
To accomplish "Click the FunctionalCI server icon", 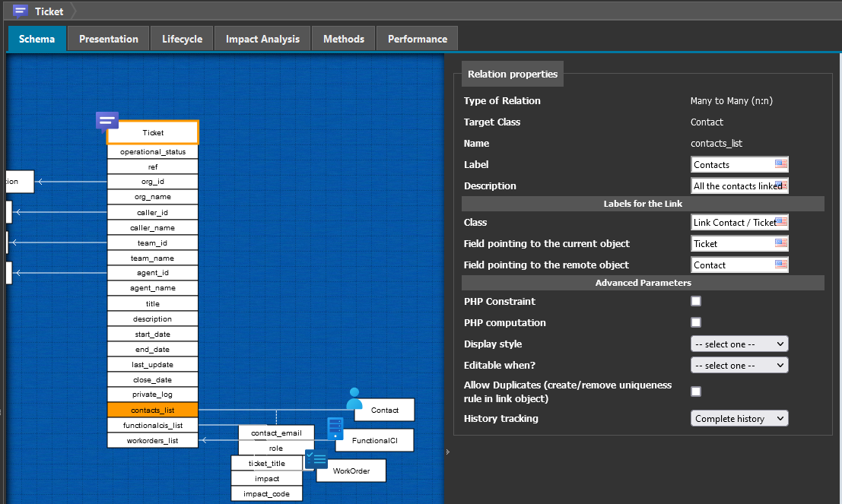I will [335, 429].
